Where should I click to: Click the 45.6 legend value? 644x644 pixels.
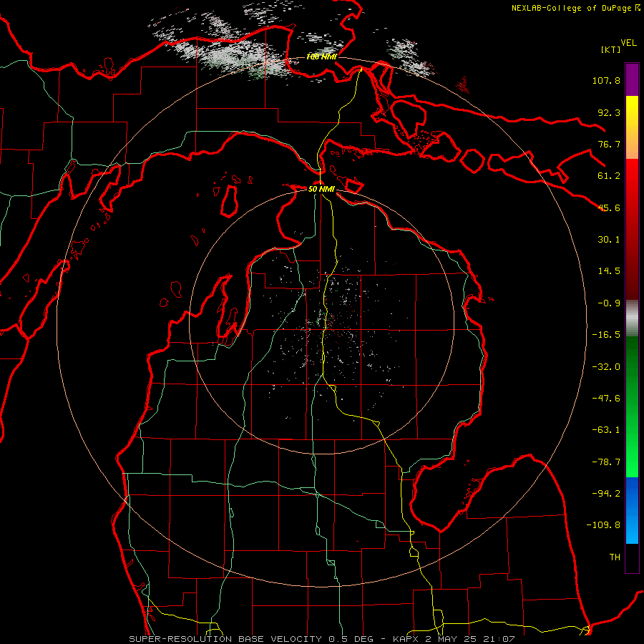tap(609, 208)
